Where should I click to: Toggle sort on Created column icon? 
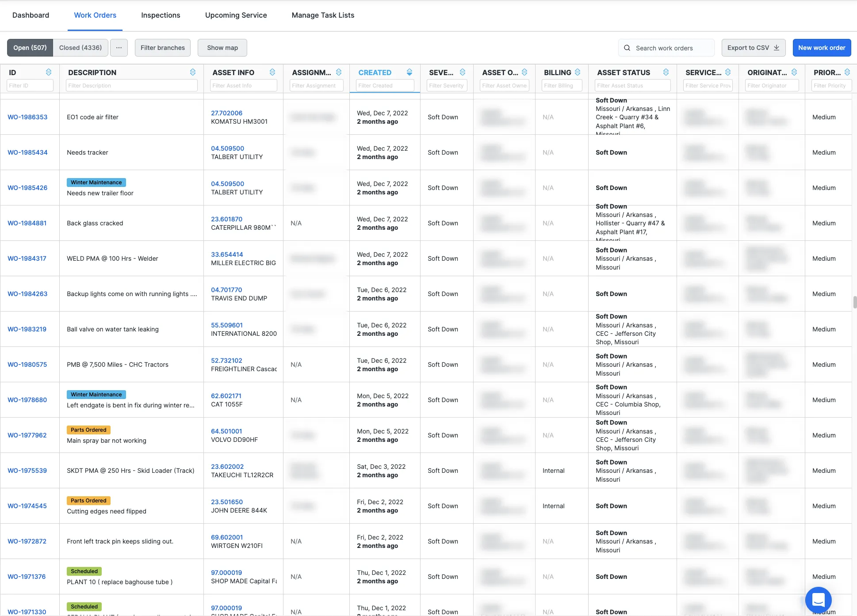[409, 72]
